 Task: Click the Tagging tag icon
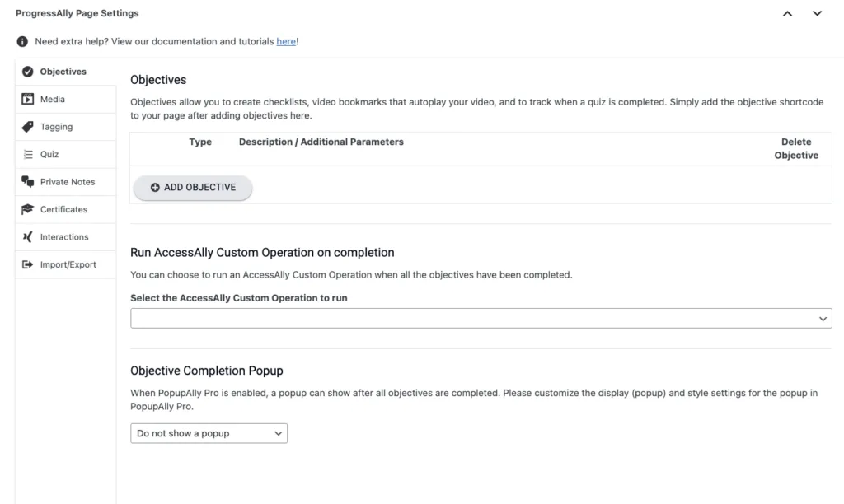tap(27, 127)
